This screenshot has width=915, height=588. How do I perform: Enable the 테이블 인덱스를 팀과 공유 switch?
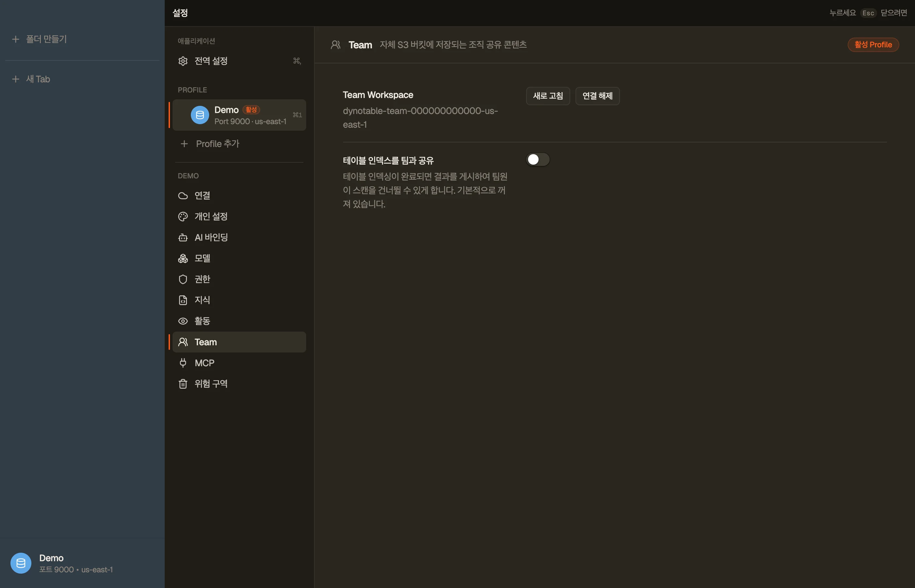coord(538,160)
